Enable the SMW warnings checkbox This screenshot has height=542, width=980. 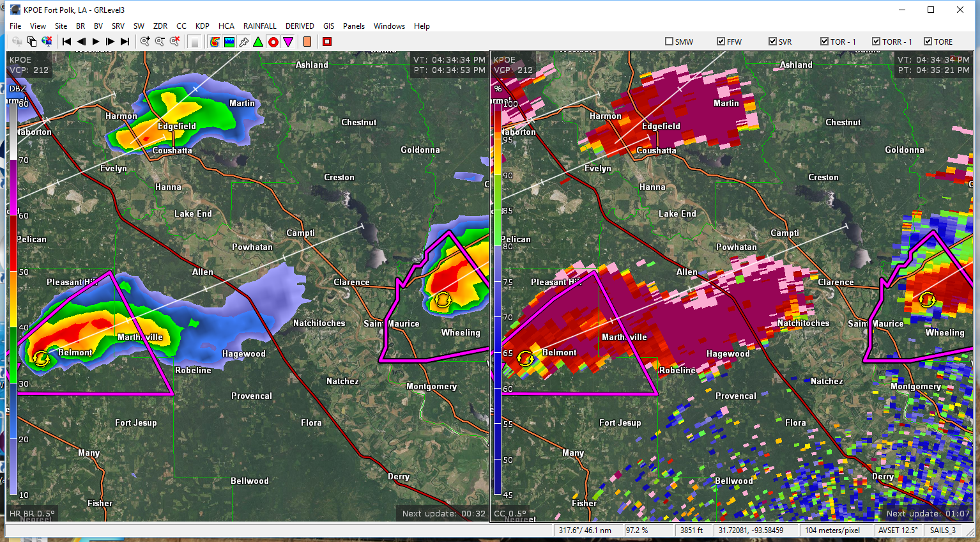[670, 42]
